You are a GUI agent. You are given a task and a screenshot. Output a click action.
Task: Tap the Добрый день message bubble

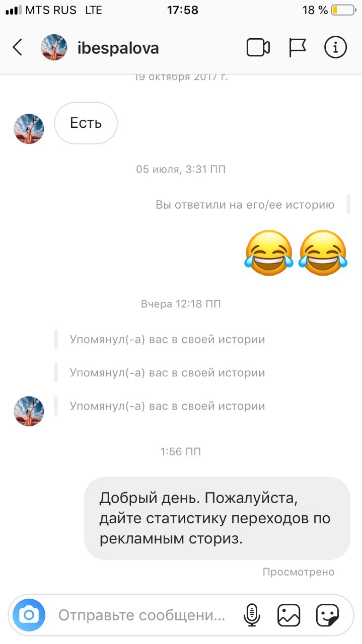click(217, 518)
